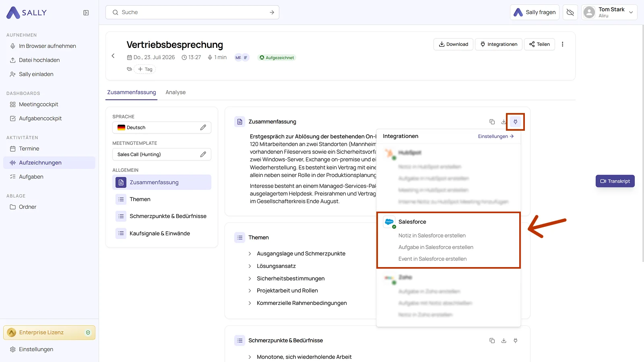Open Sally fragen assistant
This screenshot has height=362, width=644.
tap(535, 12)
